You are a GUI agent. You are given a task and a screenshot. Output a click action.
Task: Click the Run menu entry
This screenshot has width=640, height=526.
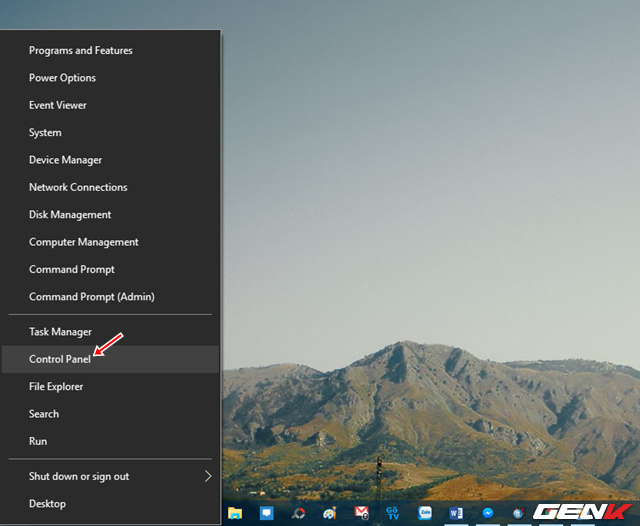(x=38, y=441)
